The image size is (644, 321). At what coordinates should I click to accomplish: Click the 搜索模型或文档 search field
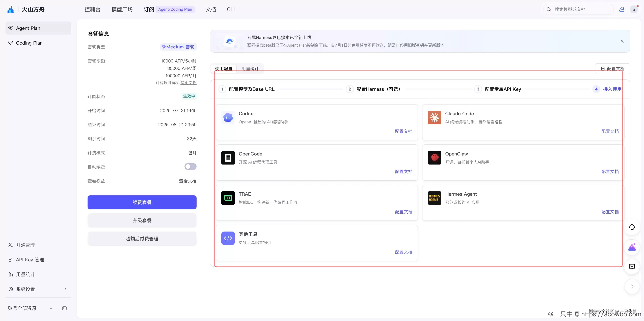point(579,10)
